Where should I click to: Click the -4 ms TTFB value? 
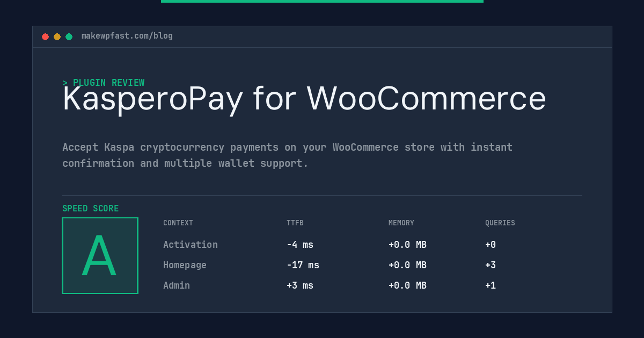[300, 245]
